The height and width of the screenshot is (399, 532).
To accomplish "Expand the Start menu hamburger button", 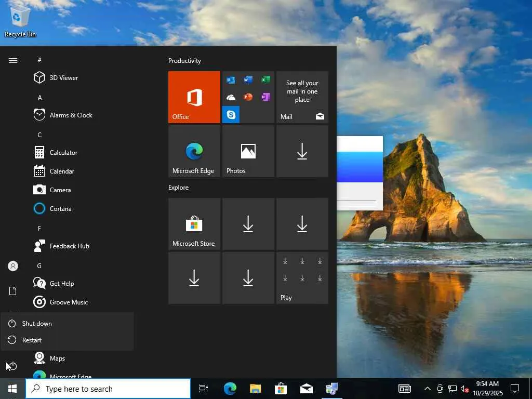I will [13, 60].
